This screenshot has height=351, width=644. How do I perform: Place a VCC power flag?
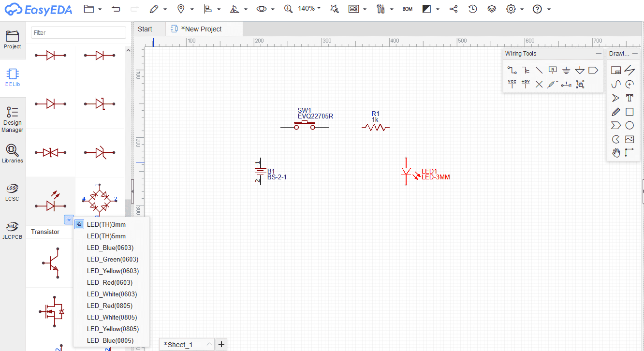click(x=512, y=84)
